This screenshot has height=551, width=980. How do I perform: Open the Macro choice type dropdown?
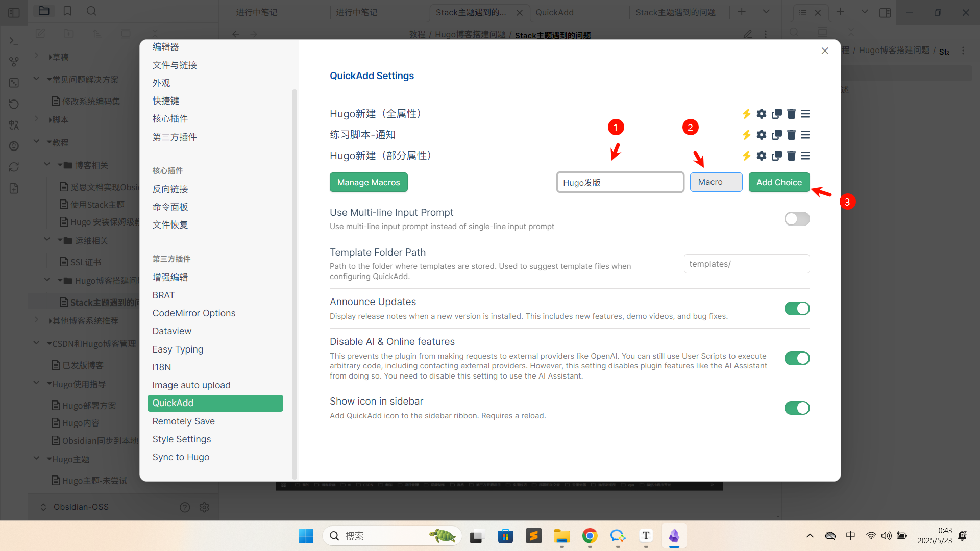[x=716, y=182]
